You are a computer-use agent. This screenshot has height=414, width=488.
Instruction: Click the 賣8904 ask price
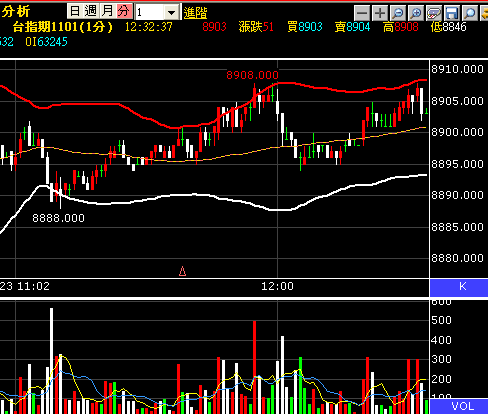click(353, 27)
